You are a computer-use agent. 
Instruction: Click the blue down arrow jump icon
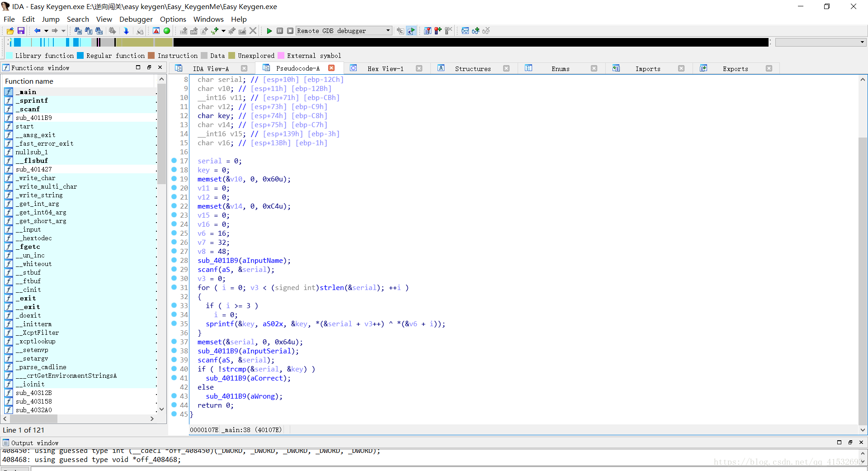(x=126, y=31)
